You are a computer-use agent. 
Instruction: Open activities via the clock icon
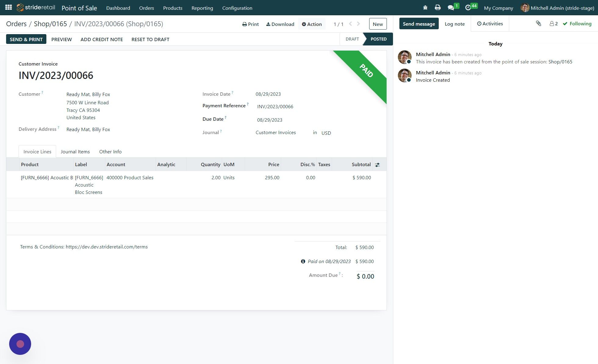pos(468,7)
